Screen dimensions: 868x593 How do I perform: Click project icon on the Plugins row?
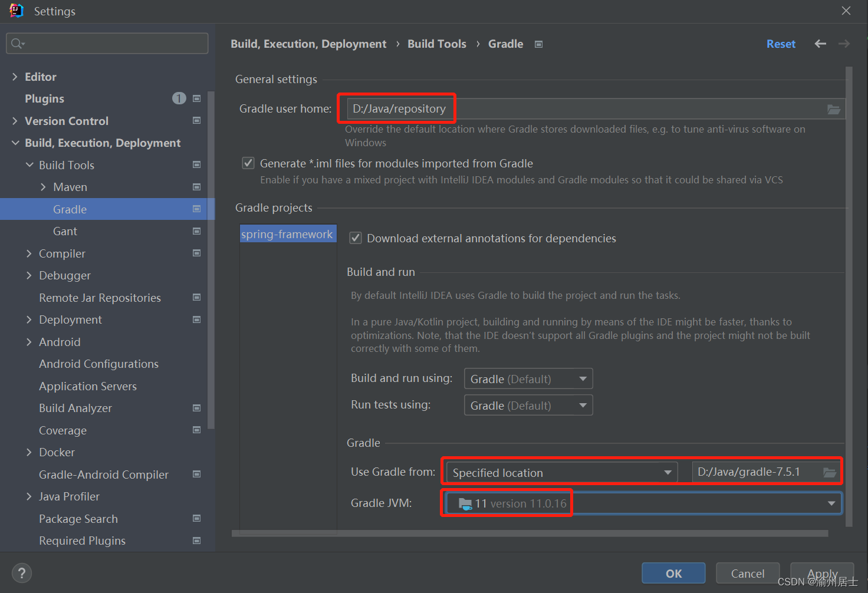197,98
